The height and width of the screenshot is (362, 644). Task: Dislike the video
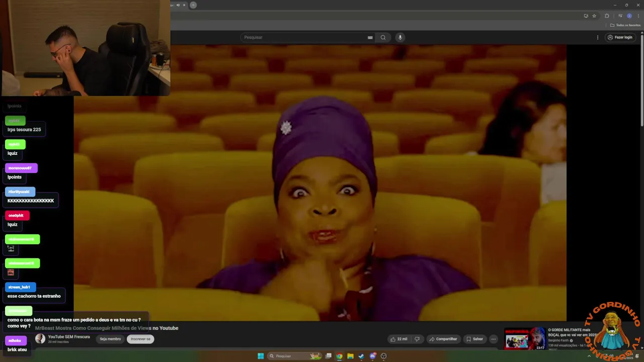(417, 339)
